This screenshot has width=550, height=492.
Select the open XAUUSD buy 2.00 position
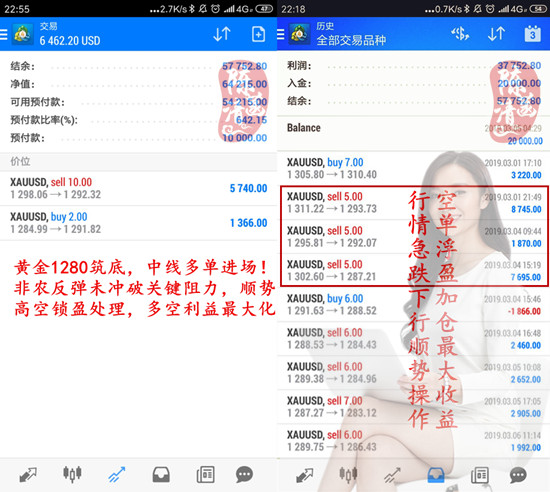pos(139,223)
